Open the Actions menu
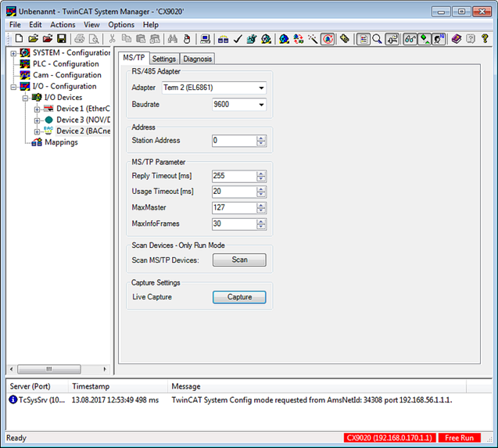 (x=63, y=24)
